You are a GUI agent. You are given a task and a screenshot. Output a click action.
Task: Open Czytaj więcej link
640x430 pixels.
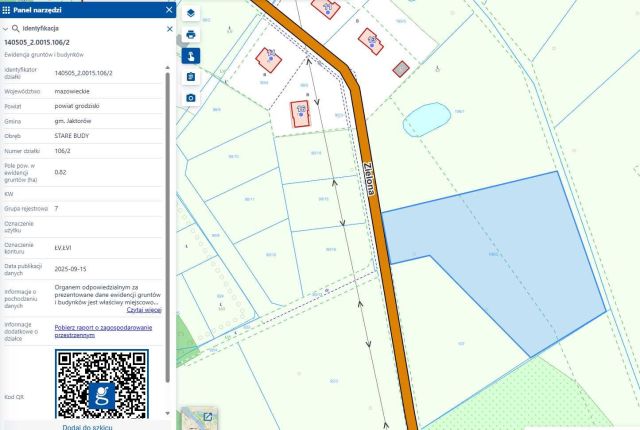coord(144,310)
